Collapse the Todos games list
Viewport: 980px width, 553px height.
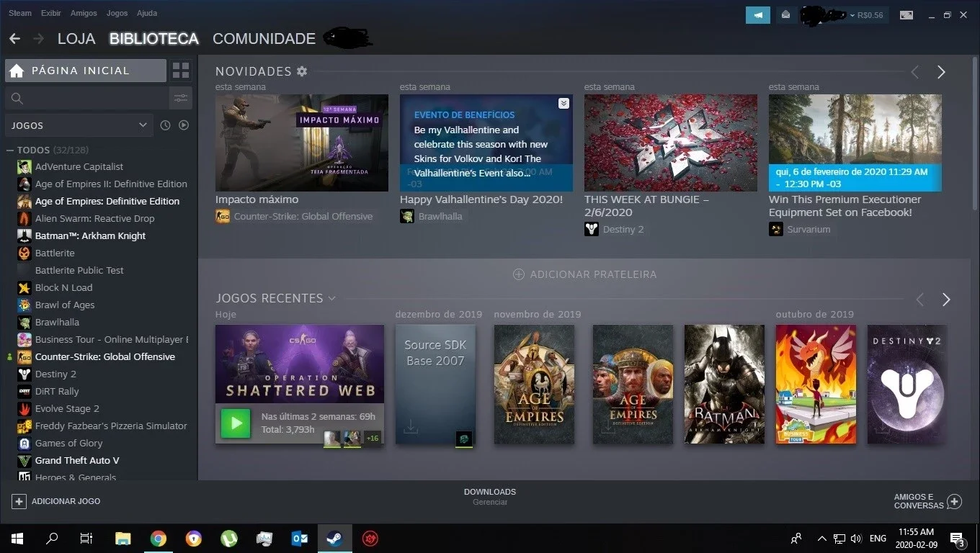[x=11, y=150]
